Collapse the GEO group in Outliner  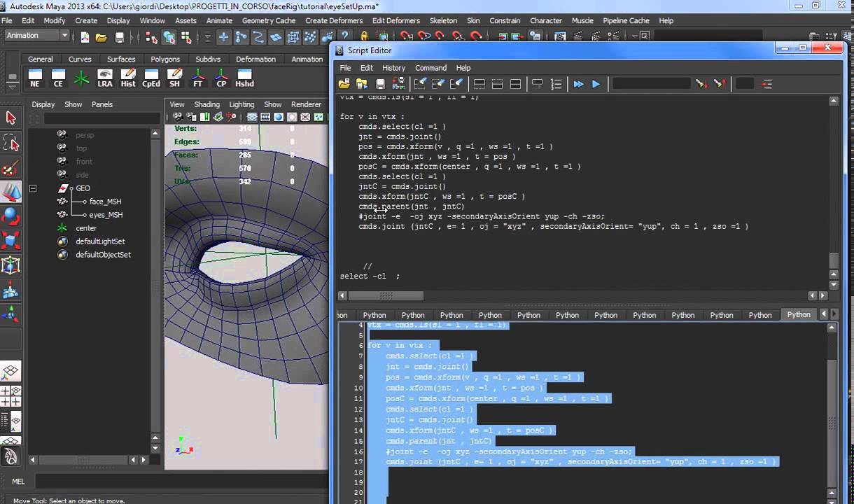(x=33, y=188)
